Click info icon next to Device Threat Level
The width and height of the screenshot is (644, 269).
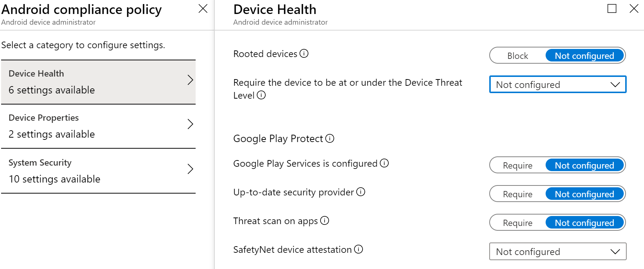[261, 95]
